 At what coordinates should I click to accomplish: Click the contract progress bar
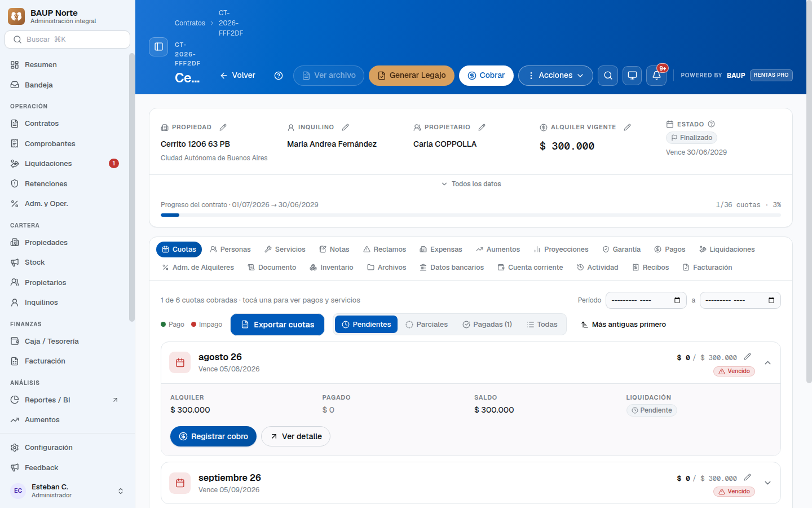[471, 215]
